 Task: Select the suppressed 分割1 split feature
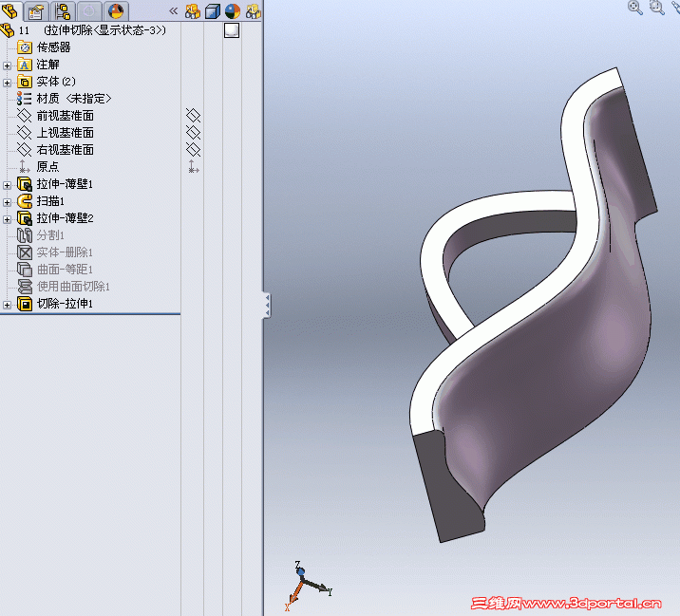point(41,235)
